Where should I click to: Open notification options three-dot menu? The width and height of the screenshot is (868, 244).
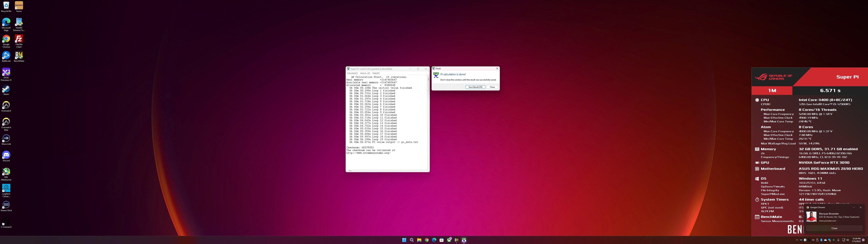click(854, 207)
